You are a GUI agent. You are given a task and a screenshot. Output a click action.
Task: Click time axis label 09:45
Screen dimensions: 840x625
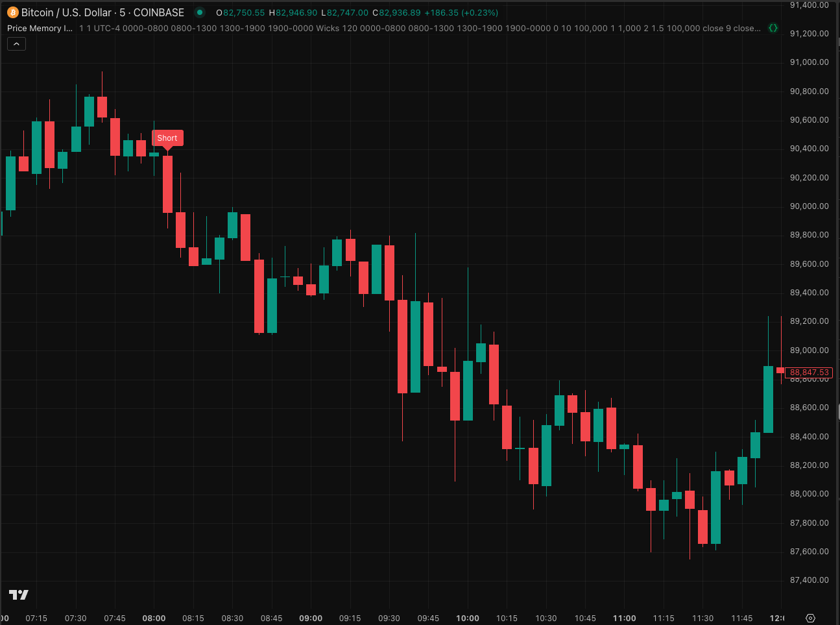(x=428, y=618)
